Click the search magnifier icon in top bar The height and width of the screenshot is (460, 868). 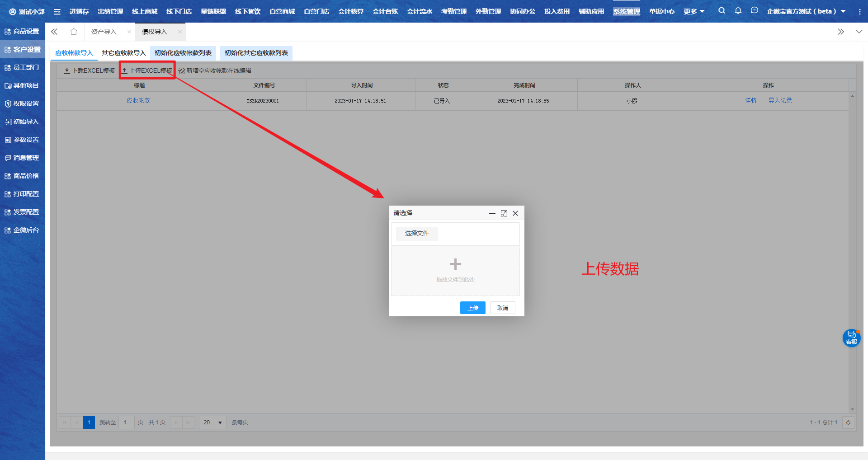tap(722, 11)
